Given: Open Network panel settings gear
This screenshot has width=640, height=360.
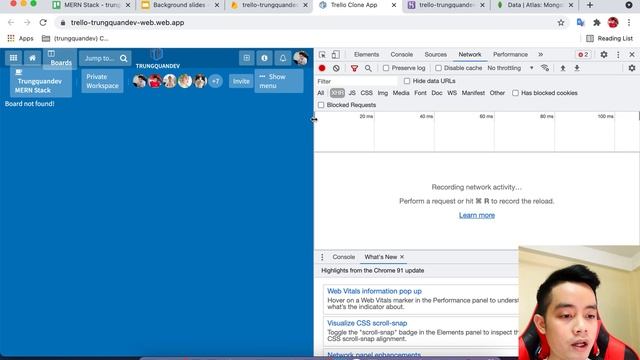Looking at the screenshot, I should point(632,68).
